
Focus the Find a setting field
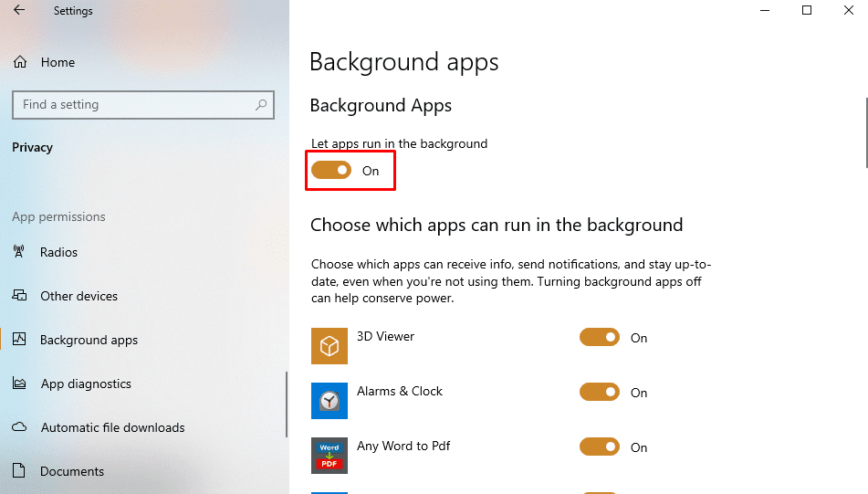(142, 105)
